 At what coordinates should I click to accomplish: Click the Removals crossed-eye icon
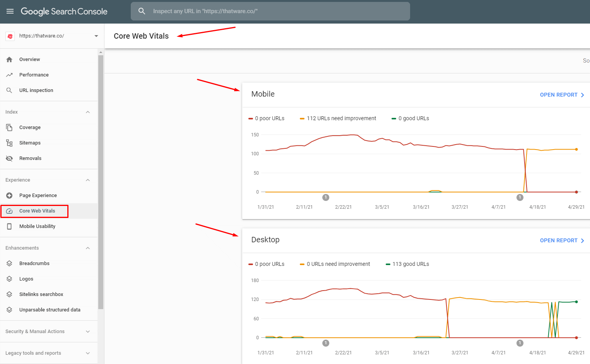9,158
